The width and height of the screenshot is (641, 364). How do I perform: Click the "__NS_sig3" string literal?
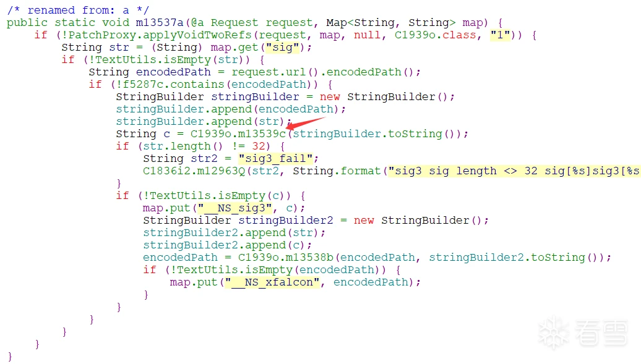coord(234,208)
